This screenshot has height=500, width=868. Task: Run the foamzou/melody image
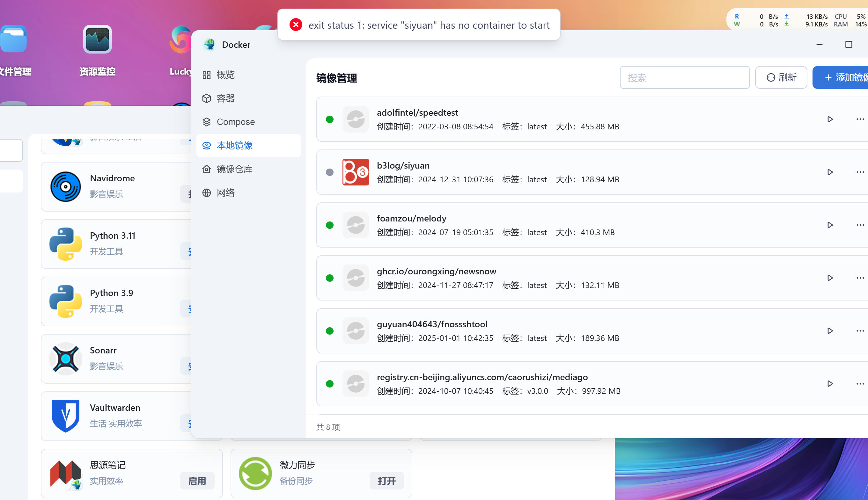point(830,225)
